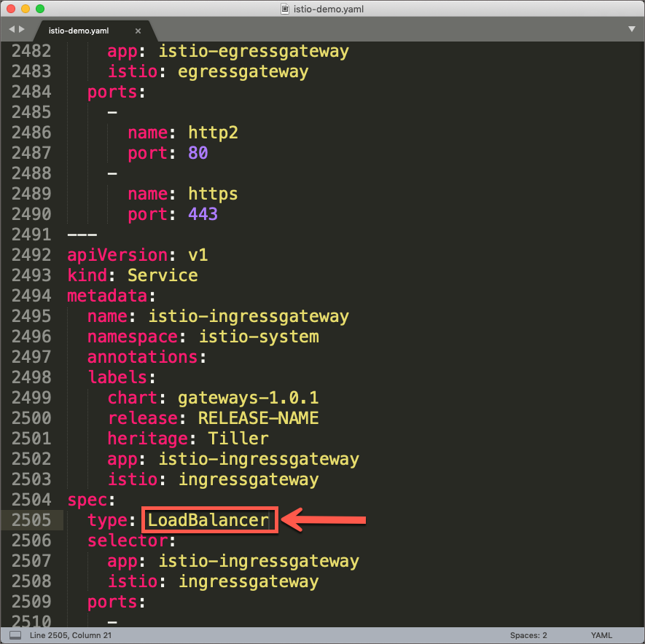Screen dimensions: 645x644
Task: Click the LoadBalancer value on line 2505
Action: (208, 520)
